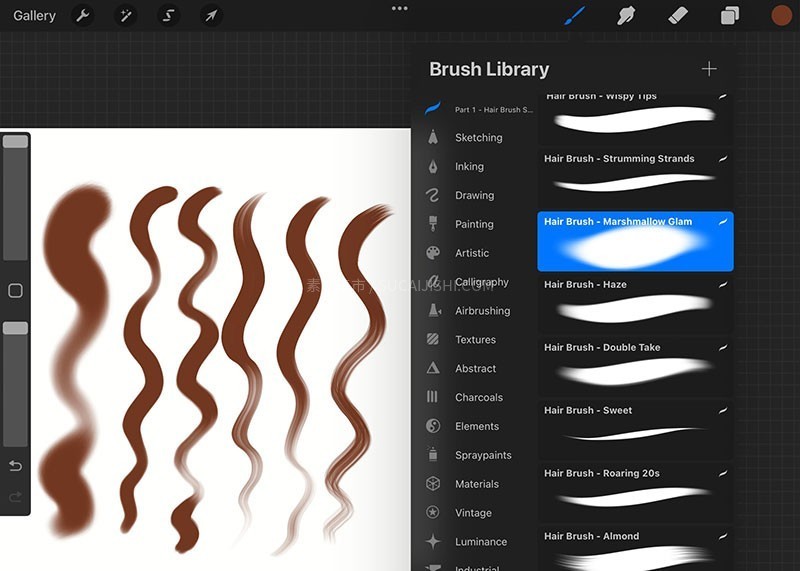Click the Sketching pencil tip icon
Viewport: 800px width, 571px height.
433,137
